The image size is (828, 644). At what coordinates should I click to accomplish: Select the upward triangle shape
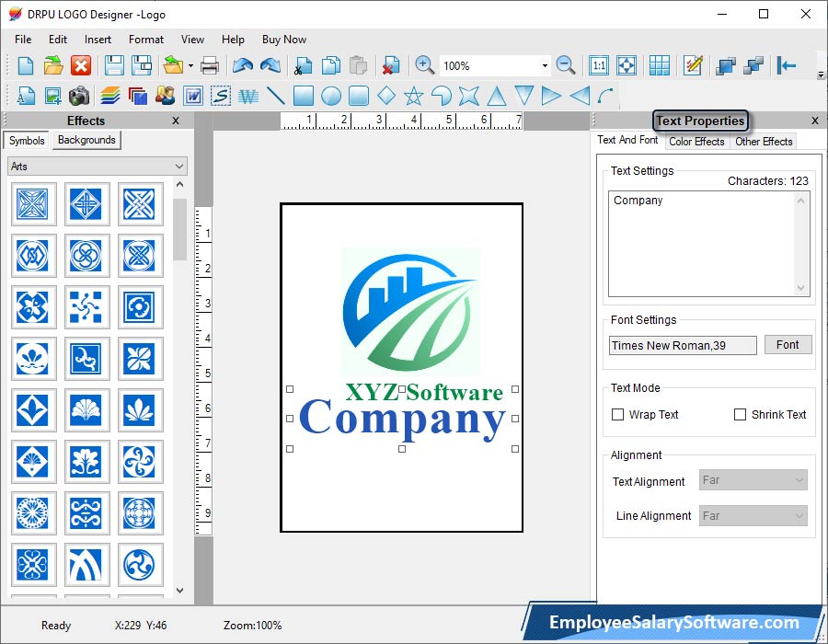pyautogui.click(x=497, y=96)
